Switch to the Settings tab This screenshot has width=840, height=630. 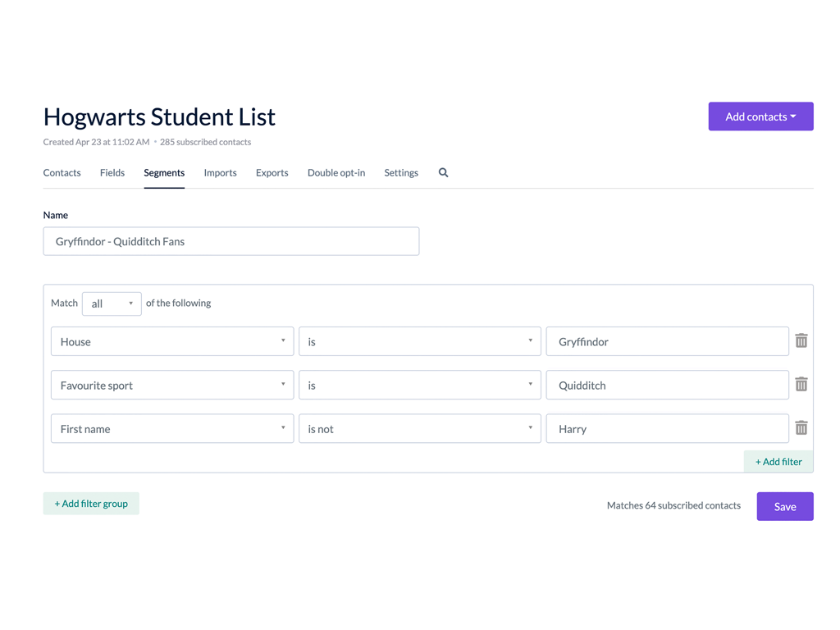point(400,173)
